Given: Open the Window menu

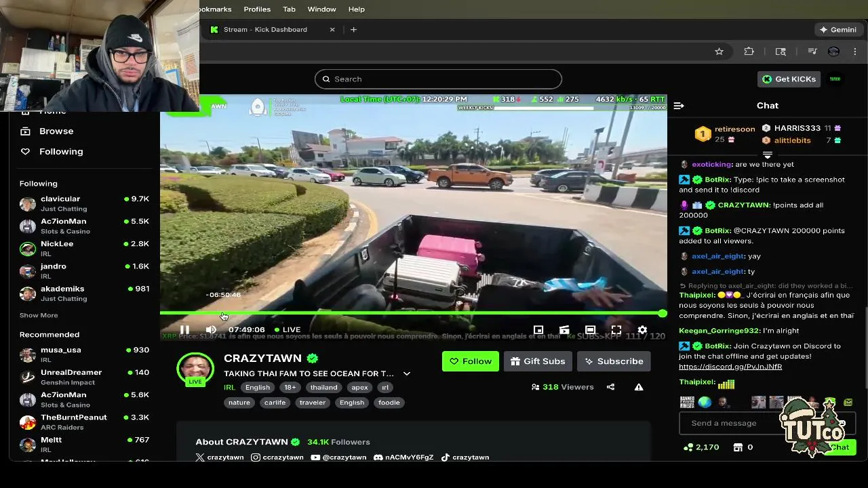Looking at the screenshot, I should [321, 9].
